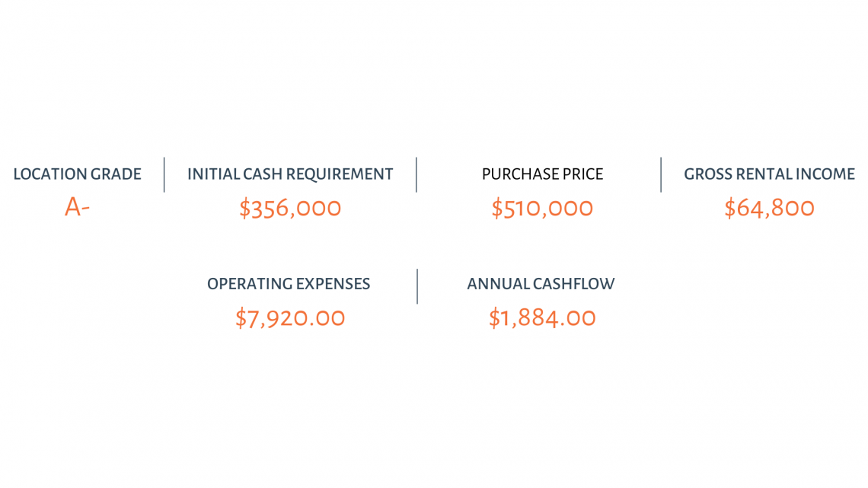Select the $7,920.00 expenses value
The width and height of the screenshot is (868, 488).
tap(290, 318)
